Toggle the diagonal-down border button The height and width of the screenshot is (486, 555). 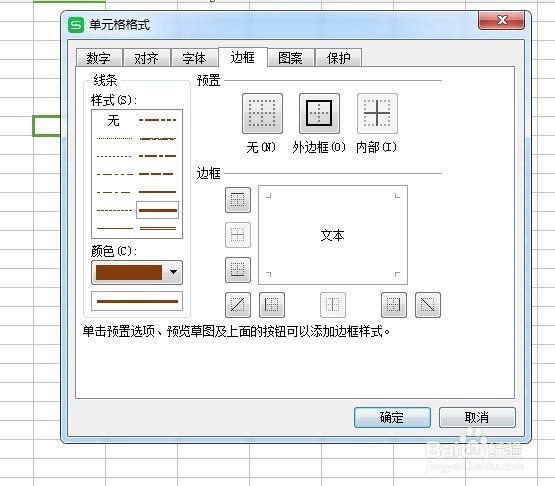pyautogui.click(x=428, y=305)
